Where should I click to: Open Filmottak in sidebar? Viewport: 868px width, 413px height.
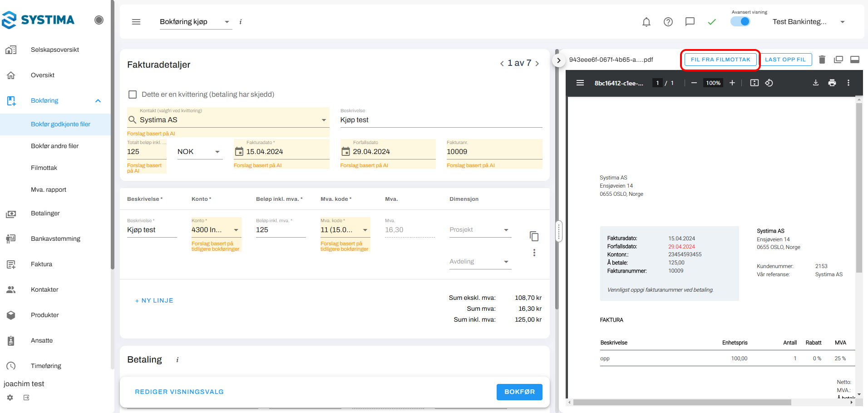(44, 168)
